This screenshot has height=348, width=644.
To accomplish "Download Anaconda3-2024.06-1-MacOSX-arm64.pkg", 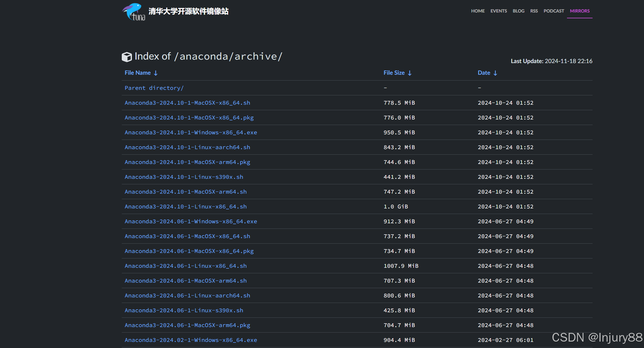I will (187, 325).
